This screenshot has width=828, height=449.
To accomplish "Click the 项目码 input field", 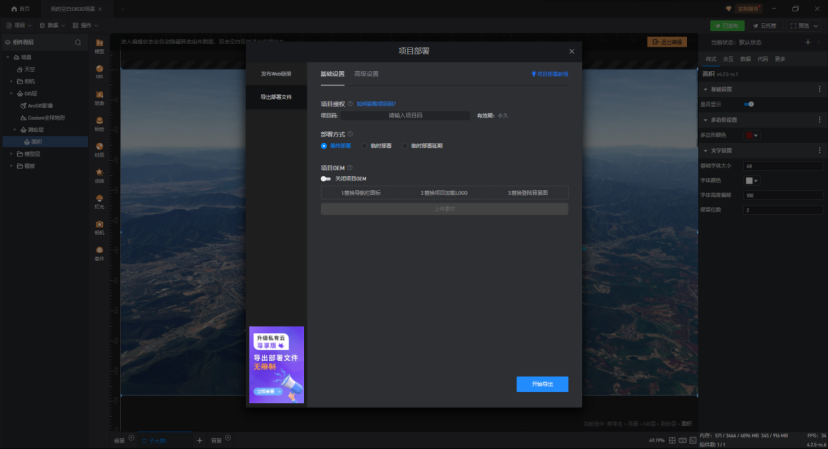I will (406, 115).
